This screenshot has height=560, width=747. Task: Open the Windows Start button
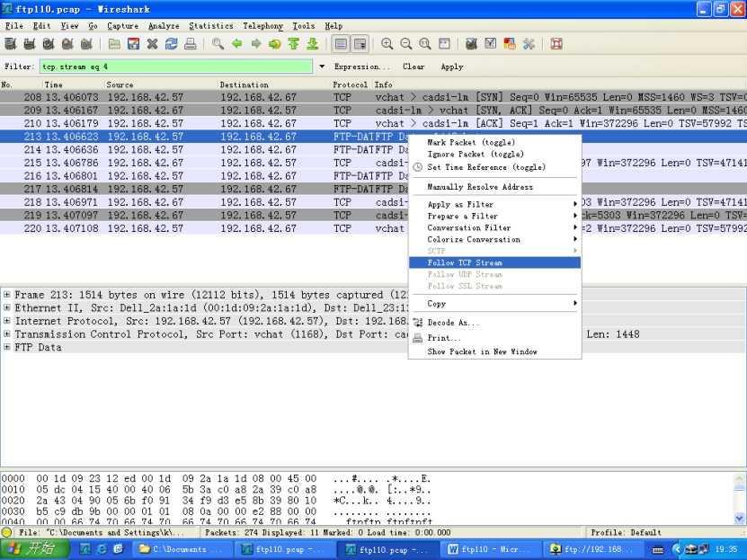click(34, 549)
